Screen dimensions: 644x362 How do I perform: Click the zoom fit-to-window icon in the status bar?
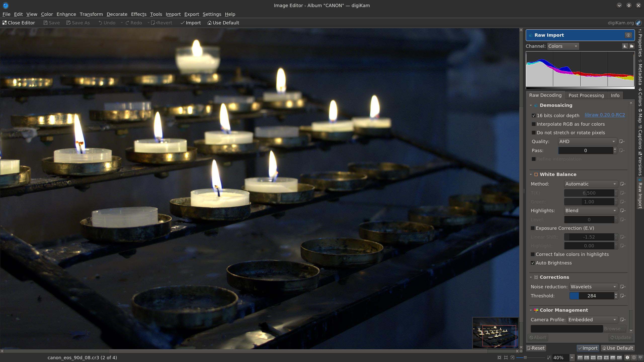pyautogui.click(x=499, y=357)
